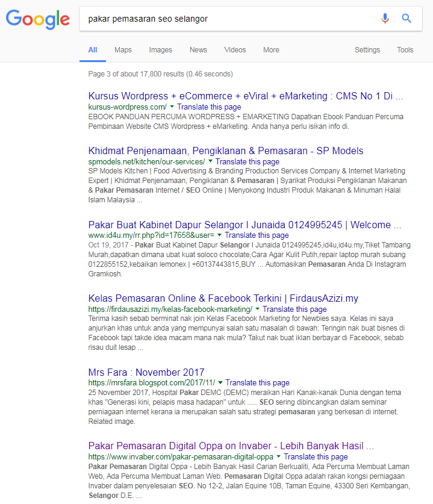Open Pakar Pemasaran Digital Oppa Invaber result
433x504 pixels.
click(231, 446)
